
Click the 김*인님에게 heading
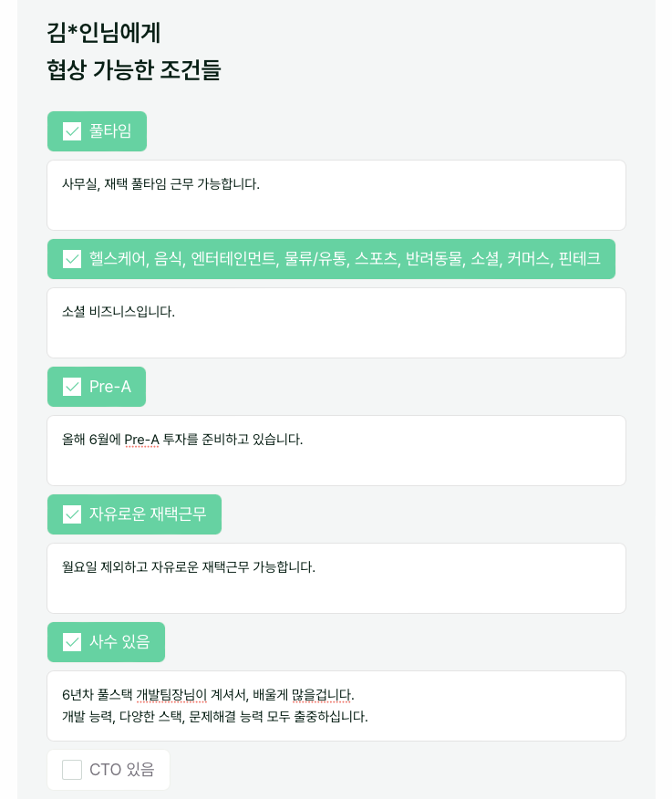(104, 33)
